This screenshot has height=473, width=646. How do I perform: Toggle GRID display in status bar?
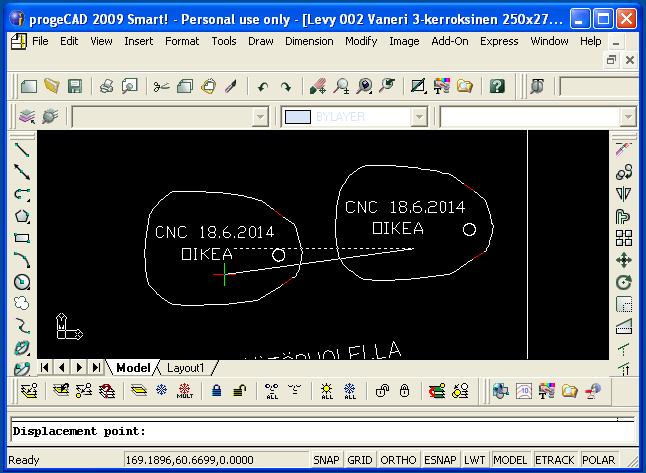tap(360, 460)
